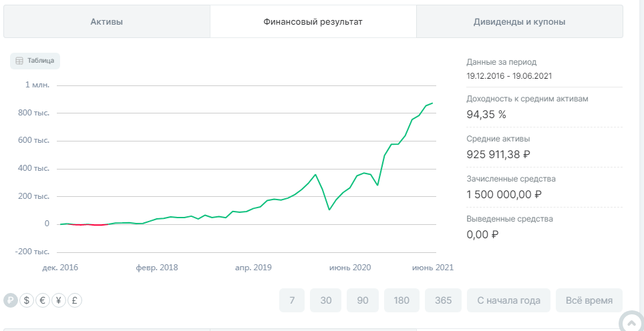Show data С начала года

click(508, 300)
